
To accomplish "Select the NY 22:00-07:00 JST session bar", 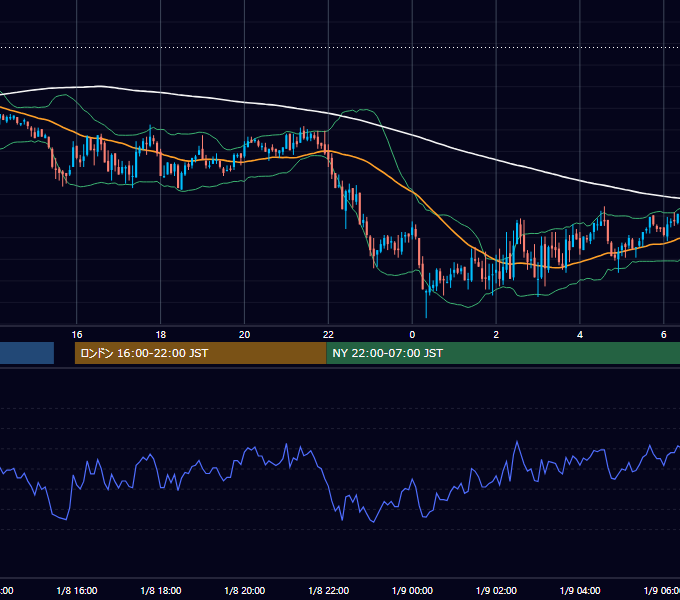I will pos(503,353).
